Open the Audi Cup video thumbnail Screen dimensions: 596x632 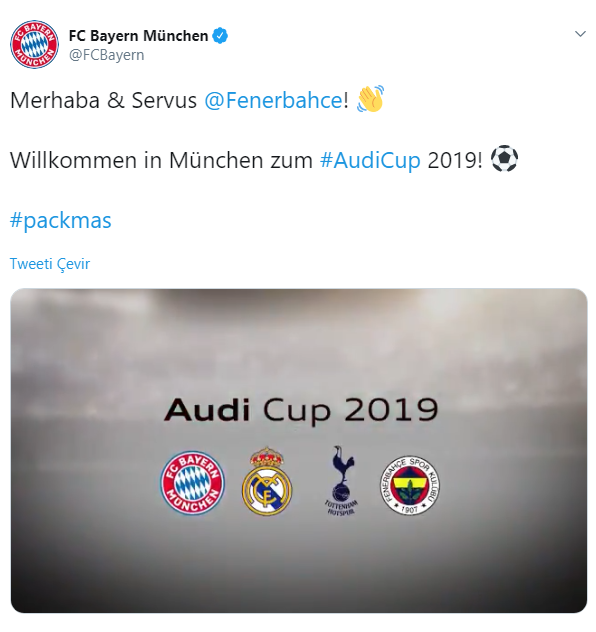point(299,451)
